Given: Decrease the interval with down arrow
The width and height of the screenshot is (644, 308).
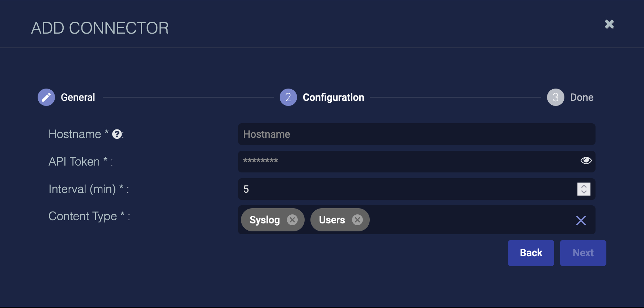Looking at the screenshot, I should (x=584, y=192).
